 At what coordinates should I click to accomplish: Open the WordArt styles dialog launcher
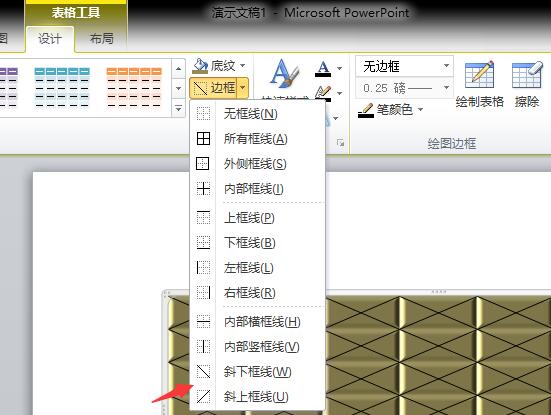point(340,143)
